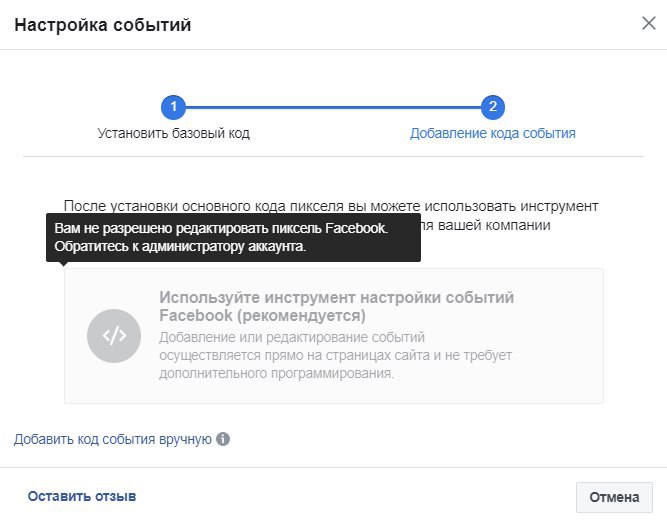Click the code brackets icon
Screen dimensions: 667x527
coord(114,336)
